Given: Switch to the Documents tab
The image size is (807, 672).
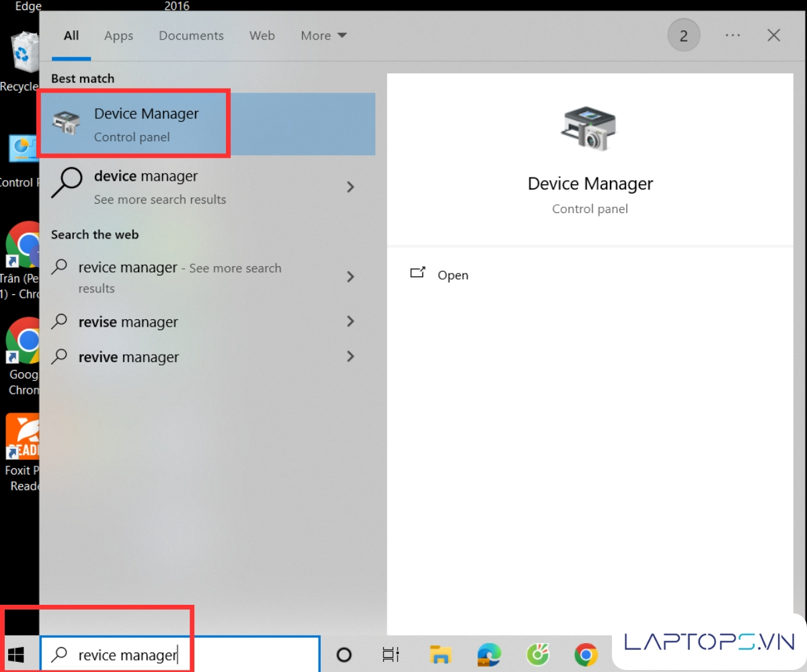Looking at the screenshot, I should (x=191, y=36).
